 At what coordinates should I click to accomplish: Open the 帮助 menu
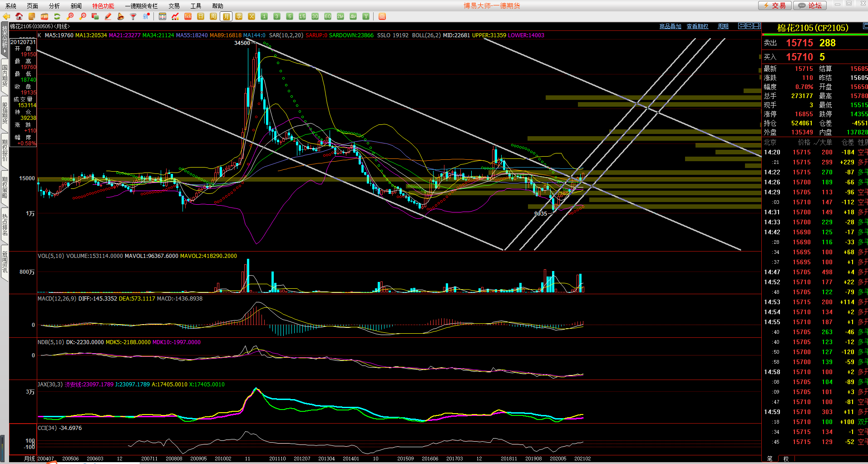218,6
